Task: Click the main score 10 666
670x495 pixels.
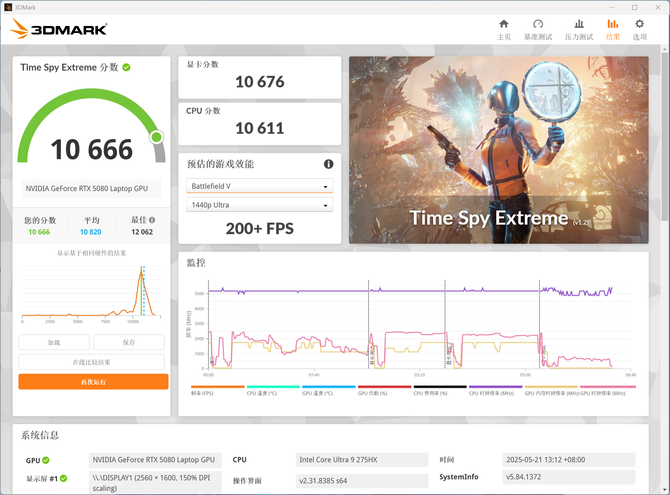Action: (x=91, y=150)
